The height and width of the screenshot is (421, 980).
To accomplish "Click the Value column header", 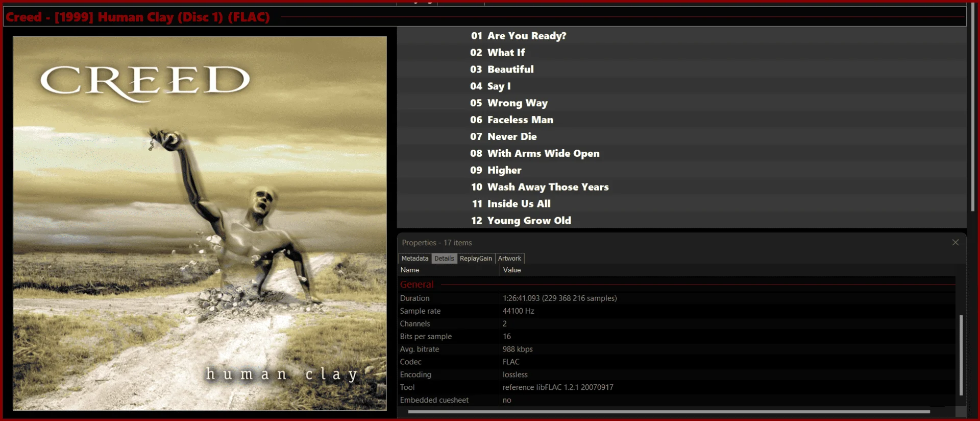I will pyautogui.click(x=727, y=270).
